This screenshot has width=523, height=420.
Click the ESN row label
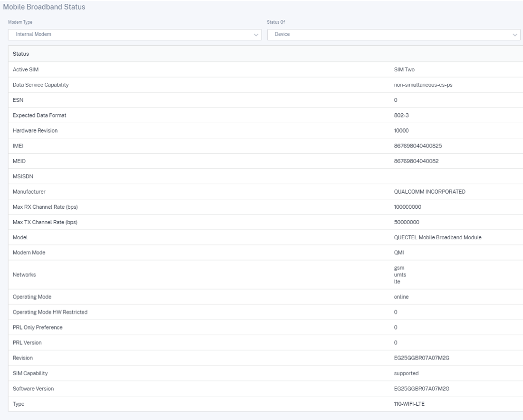point(18,100)
